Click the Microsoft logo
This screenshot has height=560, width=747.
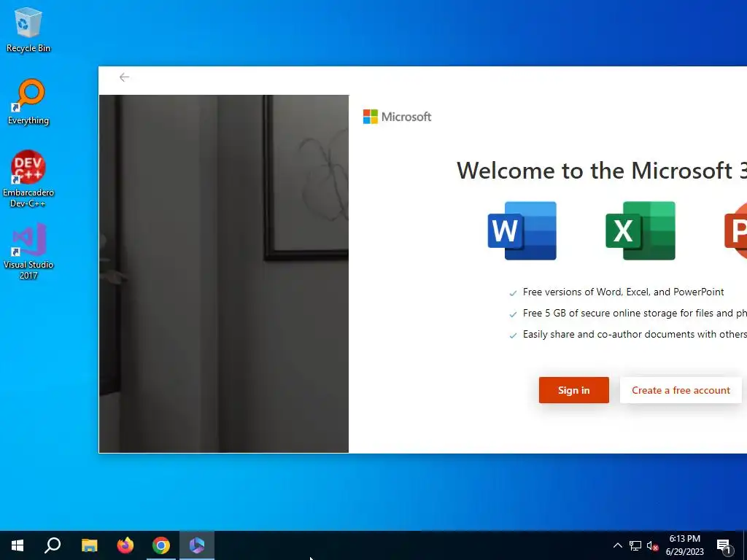coord(397,117)
